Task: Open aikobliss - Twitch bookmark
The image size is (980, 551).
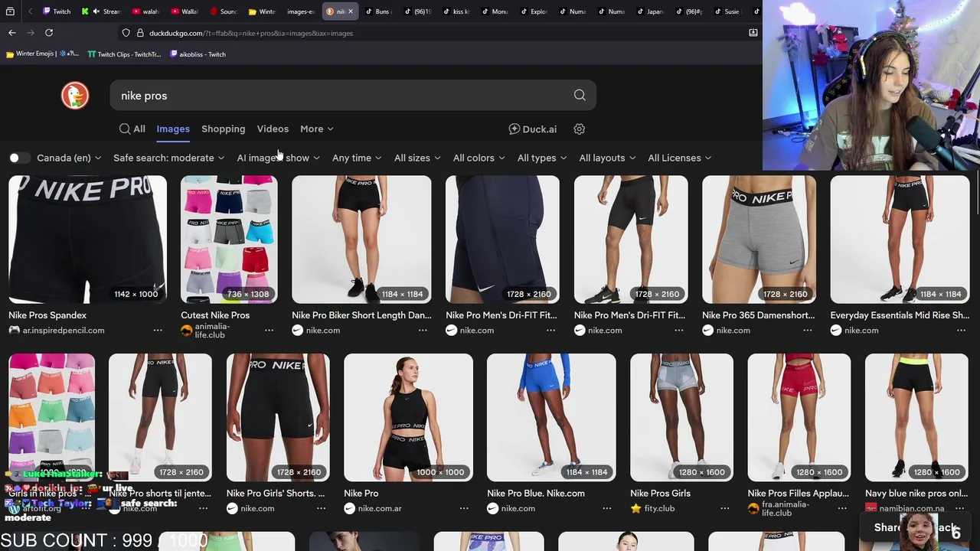Action: 198,54
